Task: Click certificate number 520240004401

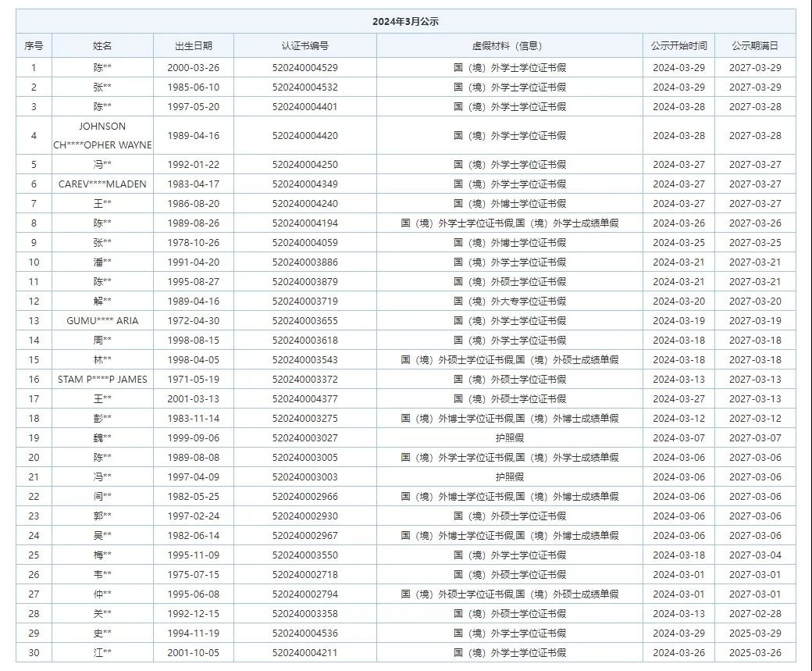Action: pyautogui.click(x=305, y=107)
